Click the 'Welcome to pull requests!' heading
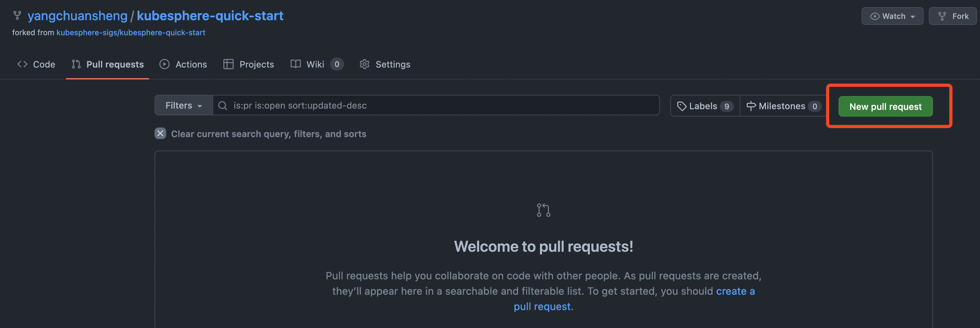The height and width of the screenshot is (328, 980). click(543, 246)
